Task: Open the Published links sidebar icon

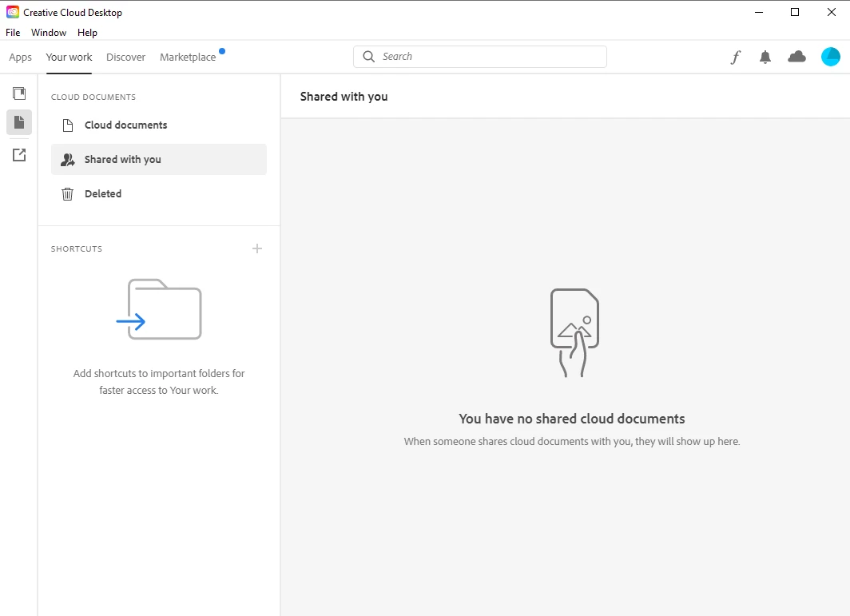Action: click(x=19, y=155)
